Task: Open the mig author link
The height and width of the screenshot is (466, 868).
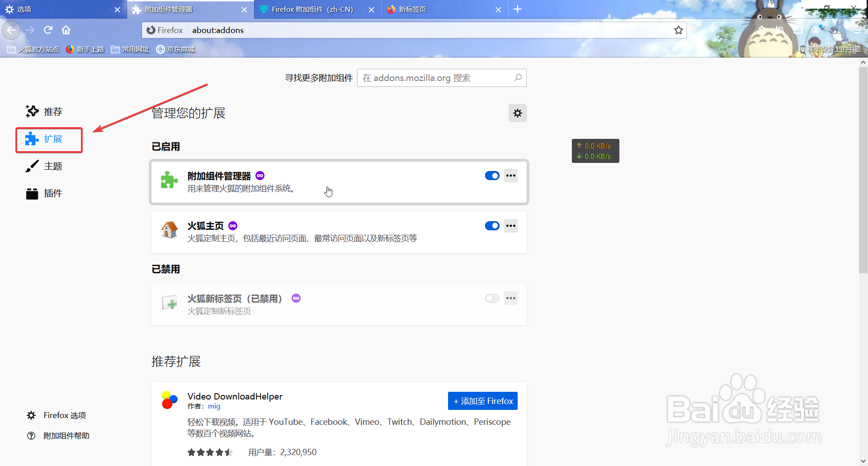Action: pos(214,406)
